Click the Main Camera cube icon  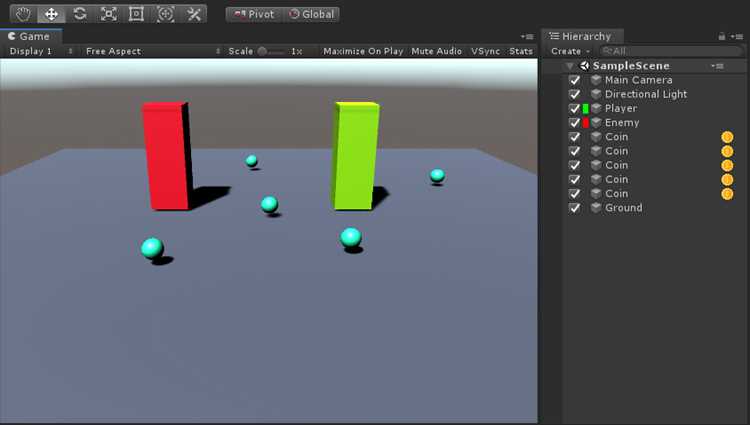point(596,80)
